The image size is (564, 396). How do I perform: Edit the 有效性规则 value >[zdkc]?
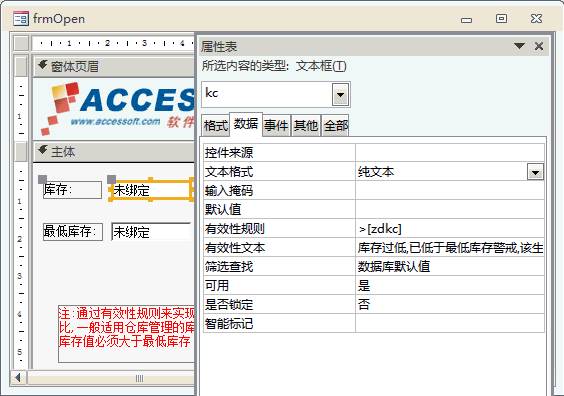click(450, 229)
